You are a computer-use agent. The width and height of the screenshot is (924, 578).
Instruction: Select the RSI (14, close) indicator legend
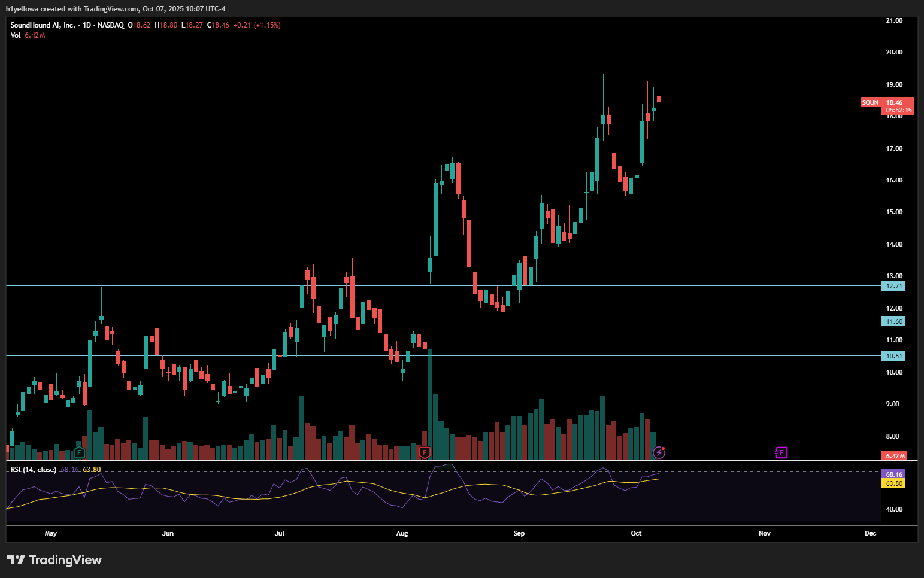pos(34,470)
